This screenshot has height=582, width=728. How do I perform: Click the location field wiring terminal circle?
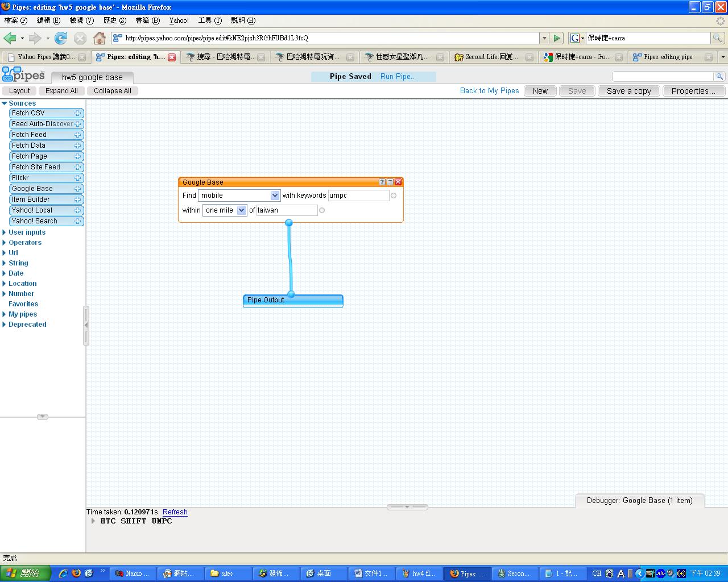322,210
